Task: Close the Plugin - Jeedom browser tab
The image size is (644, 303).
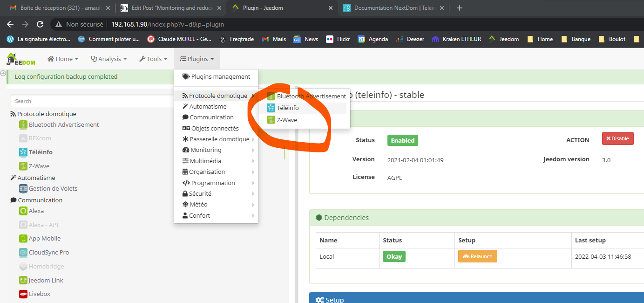Action: [331, 8]
